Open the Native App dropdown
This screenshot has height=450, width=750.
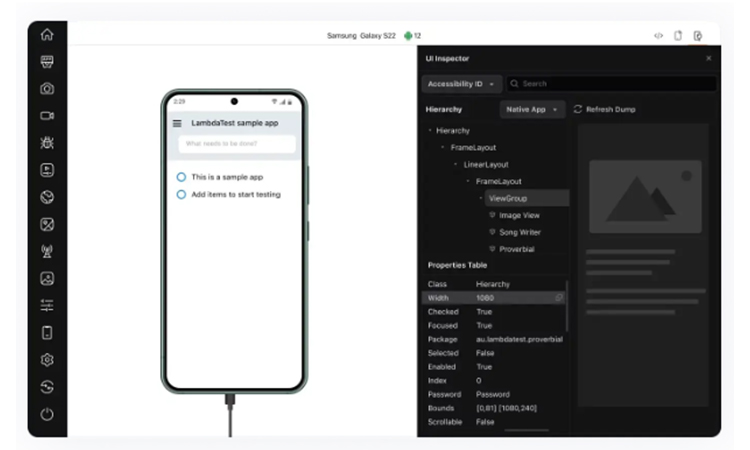point(532,109)
